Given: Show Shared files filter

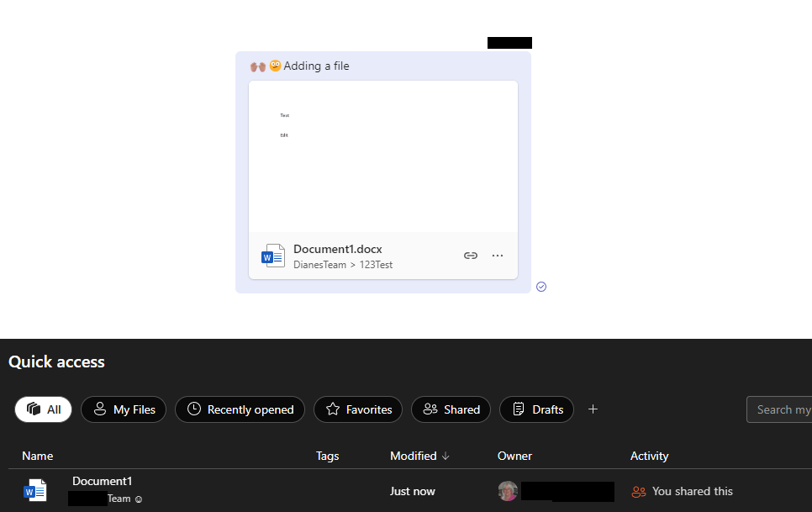Looking at the screenshot, I should click(451, 409).
